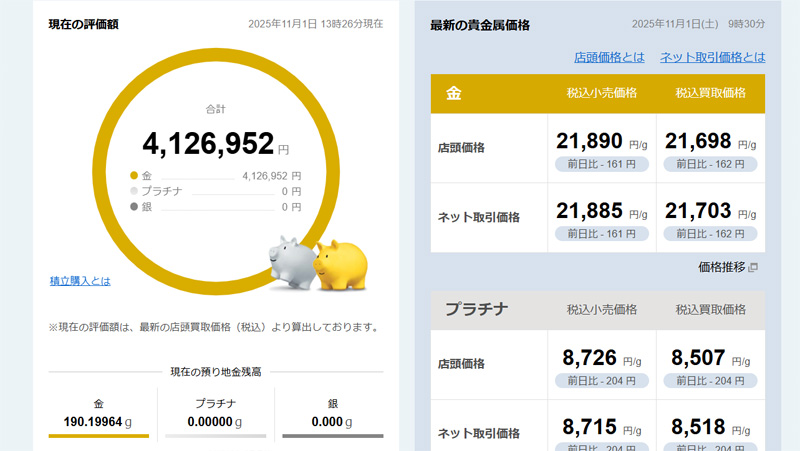Click the light dot next to プラチナ legend
This screenshot has height=451, width=800.
tap(134, 191)
